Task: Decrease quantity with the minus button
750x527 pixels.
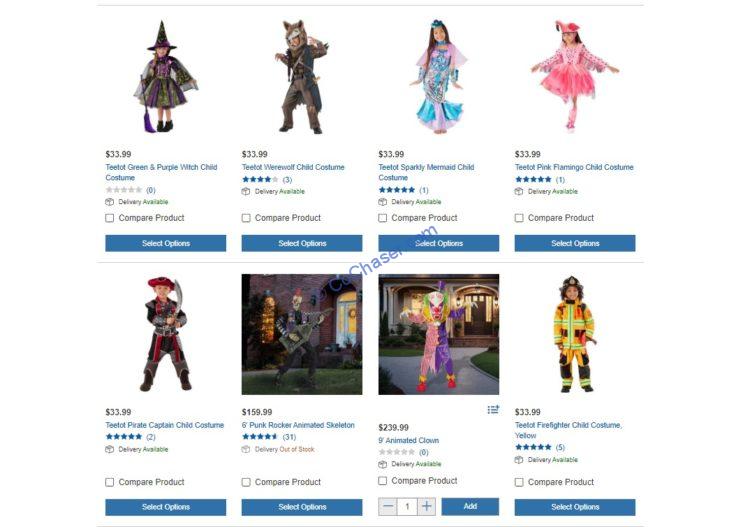Action: (x=388, y=506)
